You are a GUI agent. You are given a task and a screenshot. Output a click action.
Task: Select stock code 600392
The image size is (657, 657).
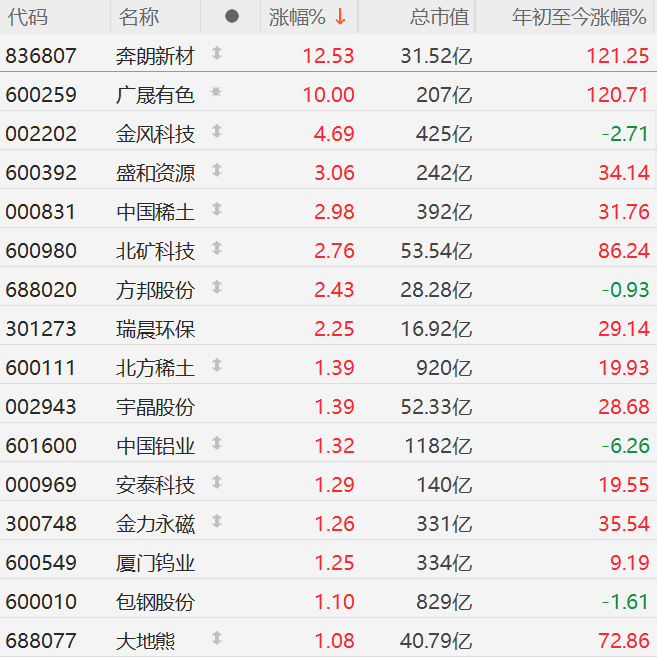point(41,173)
